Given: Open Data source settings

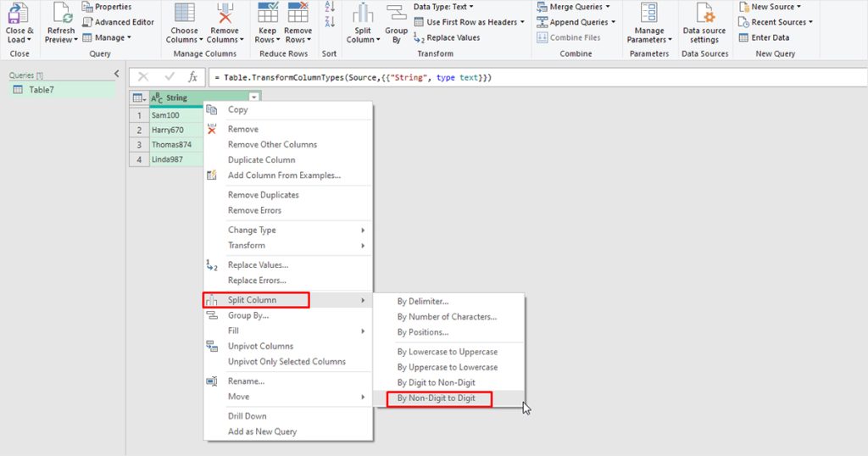Looking at the screenshot, I should click(704, 24).
